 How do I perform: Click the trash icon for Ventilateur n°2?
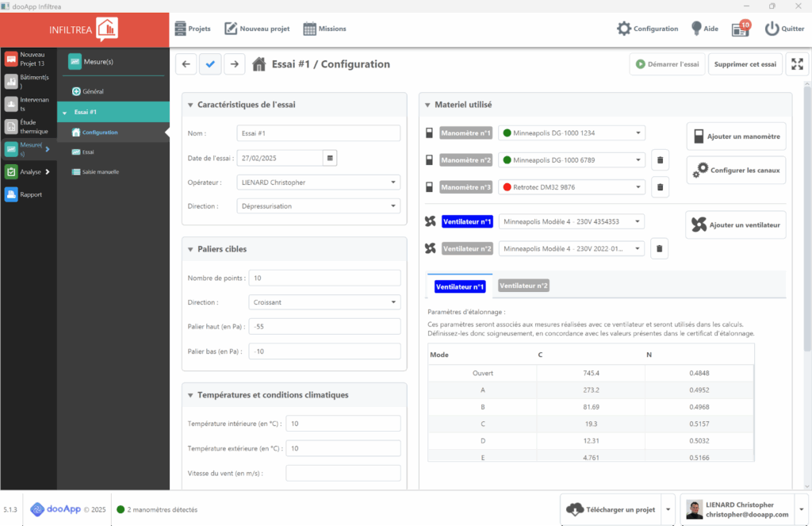(657, 248)
